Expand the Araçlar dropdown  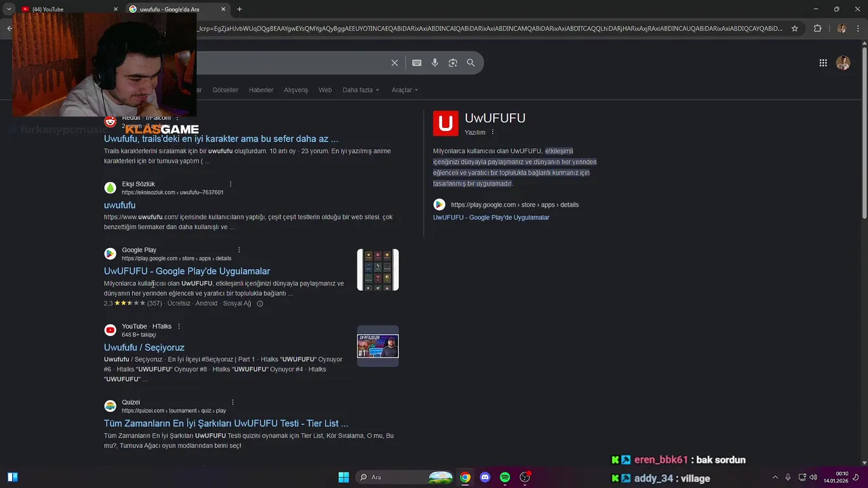point(405,90)
